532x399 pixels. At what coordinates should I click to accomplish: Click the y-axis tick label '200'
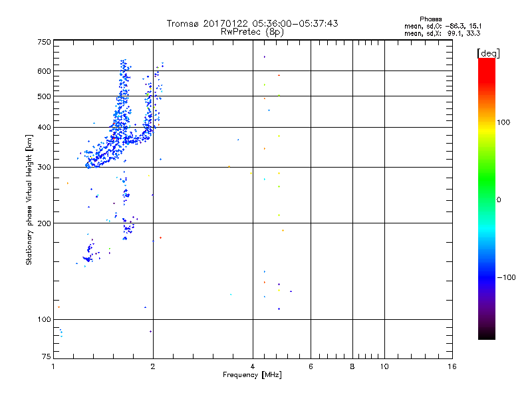[44, 223]
